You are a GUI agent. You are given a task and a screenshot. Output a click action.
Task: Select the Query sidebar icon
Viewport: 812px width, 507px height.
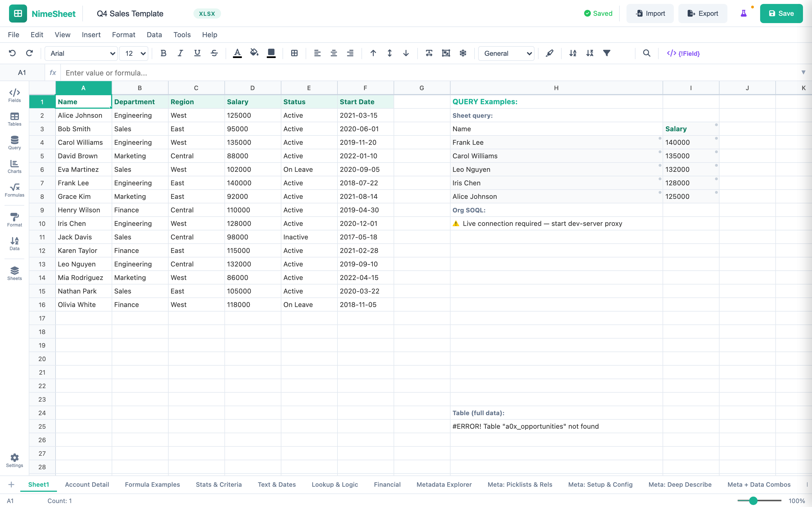14,143
